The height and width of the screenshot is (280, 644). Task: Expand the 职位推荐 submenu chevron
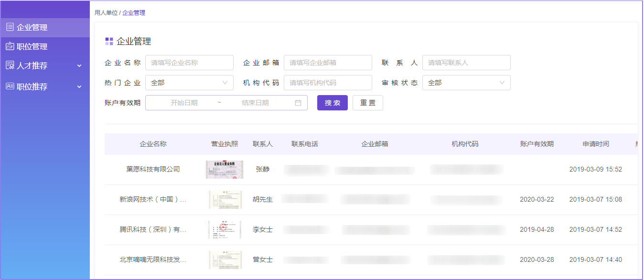click(x=79, y=87)
